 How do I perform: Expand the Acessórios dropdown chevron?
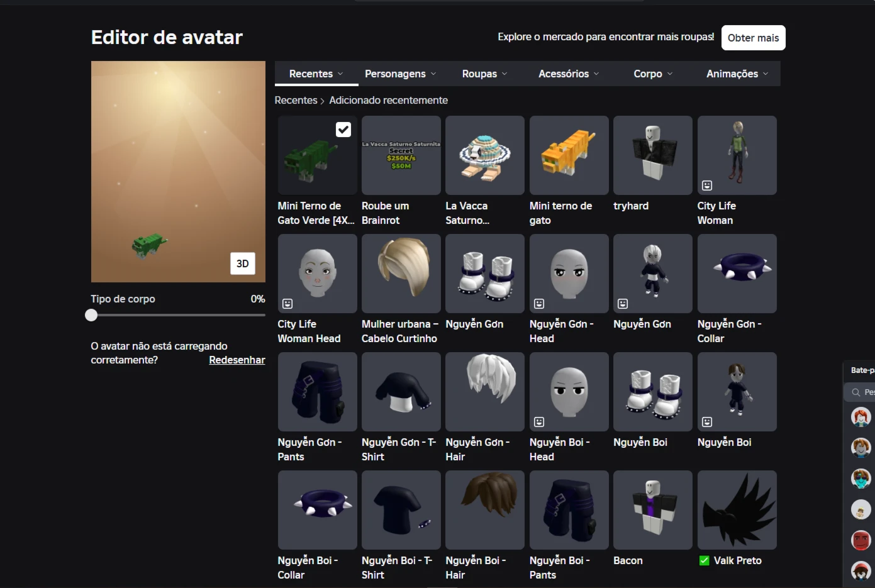596,74
